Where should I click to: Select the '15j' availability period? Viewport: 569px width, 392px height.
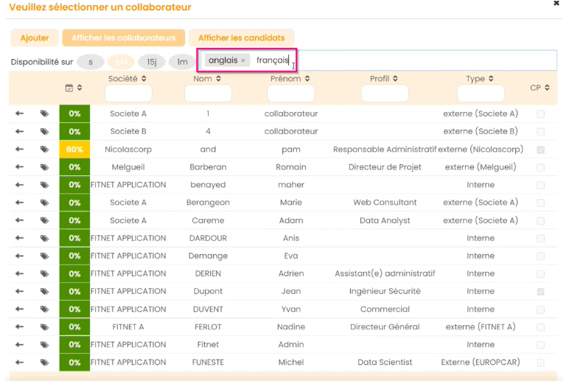[151, 62]
